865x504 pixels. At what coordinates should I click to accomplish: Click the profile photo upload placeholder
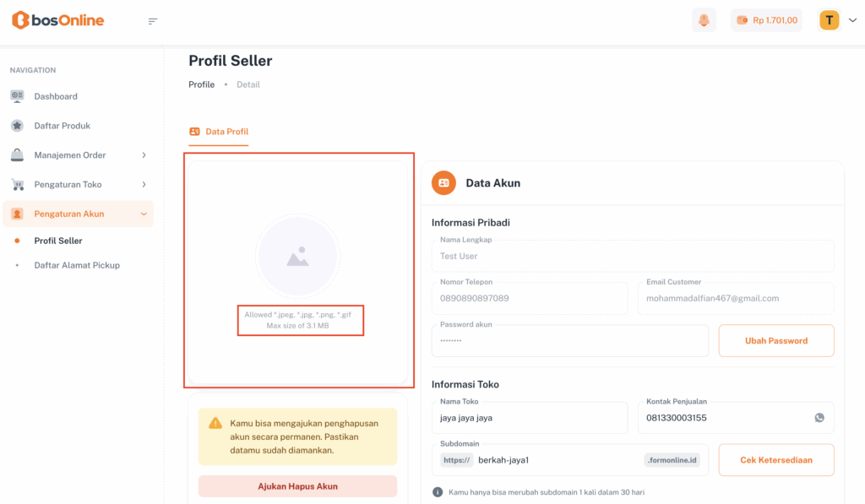coord(297,257)
